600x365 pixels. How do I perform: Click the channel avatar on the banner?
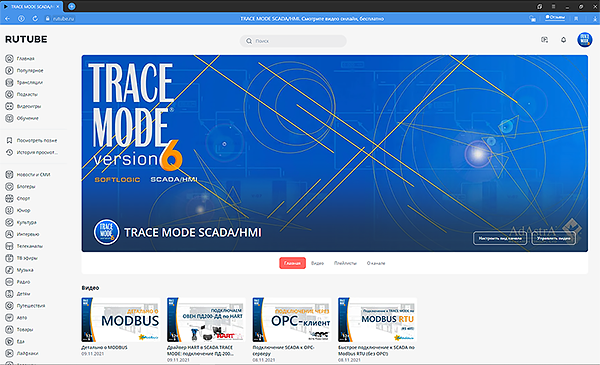[x=106, y=232]
